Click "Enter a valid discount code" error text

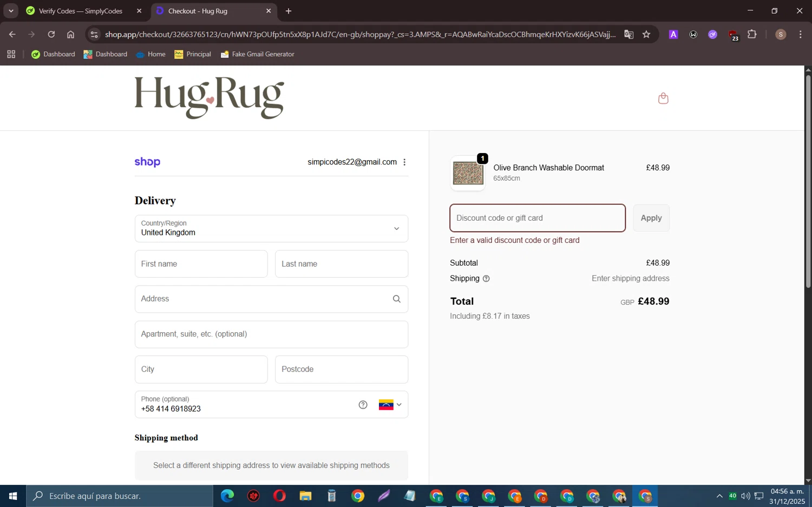point(515,240)
